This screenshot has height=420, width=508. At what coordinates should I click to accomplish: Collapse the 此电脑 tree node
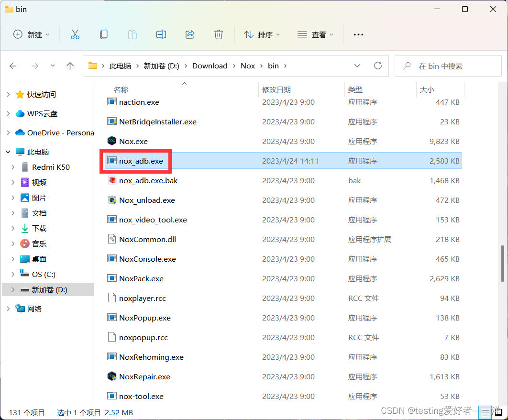tap(8, 152)
